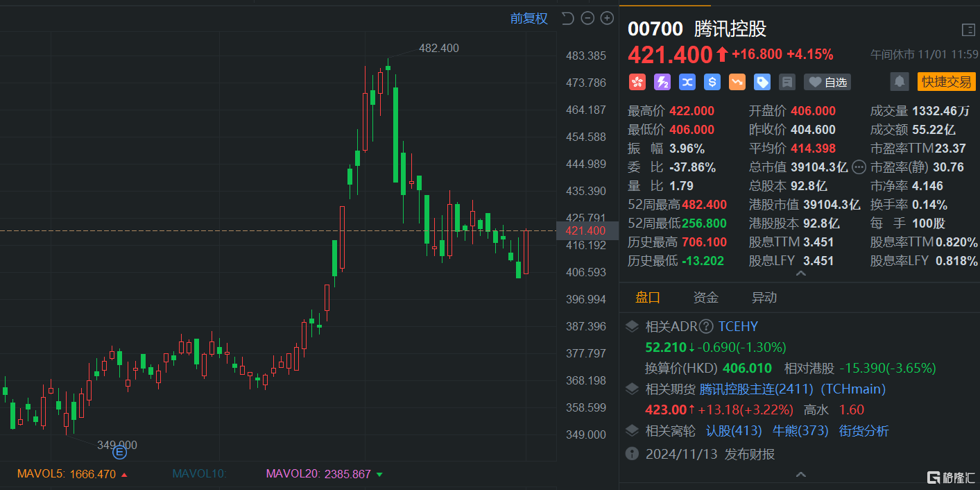Image resolution: width=980 pixels, height=490 pixels.
Task: Click the 482.400 high price label on chart
Action: tap(438, 48)
